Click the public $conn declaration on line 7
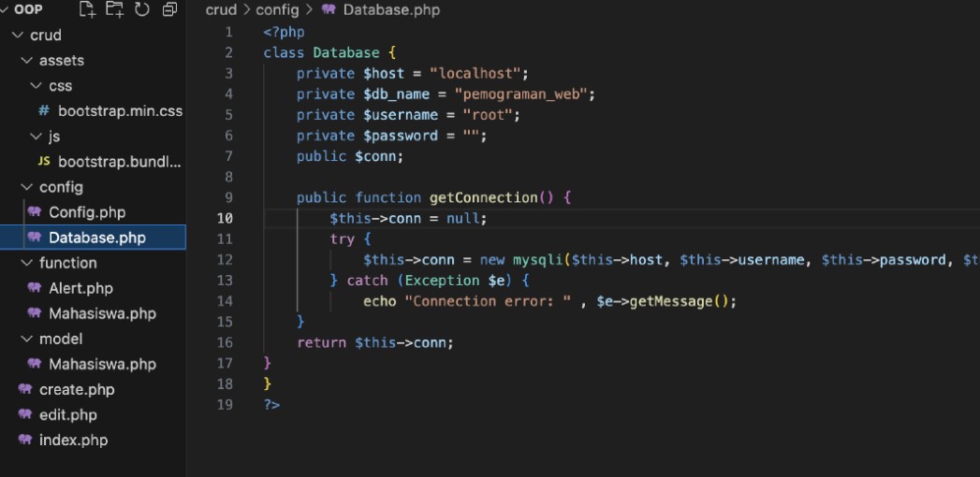The image size is (980, 477). [350, 156]
